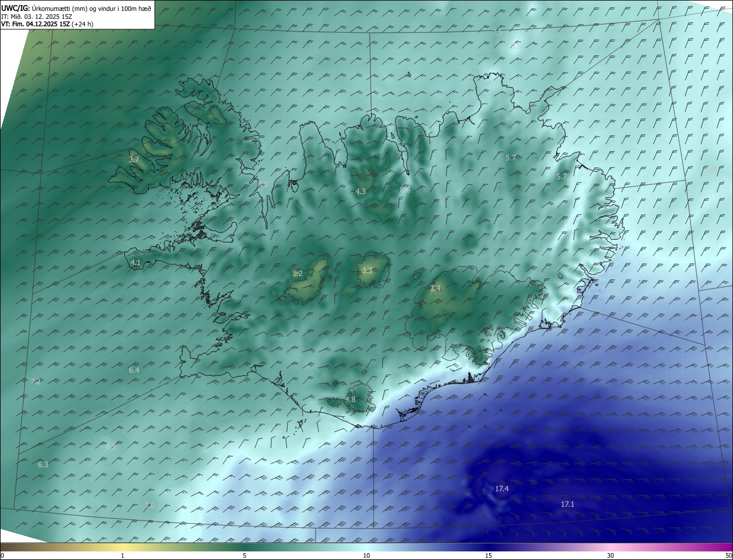Click the 6.4 value off the southwest coast

[x=134, y=370]
